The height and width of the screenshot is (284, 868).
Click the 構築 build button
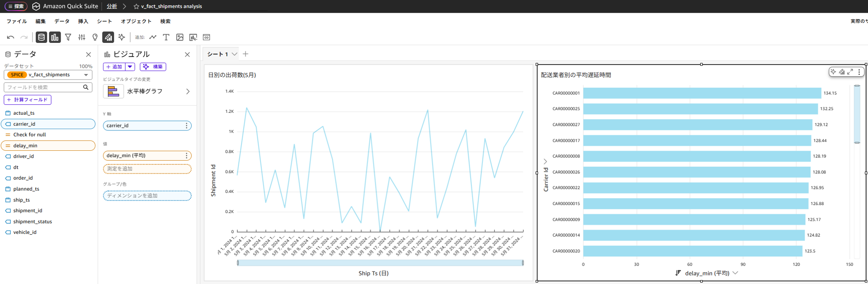pos(153,67)
